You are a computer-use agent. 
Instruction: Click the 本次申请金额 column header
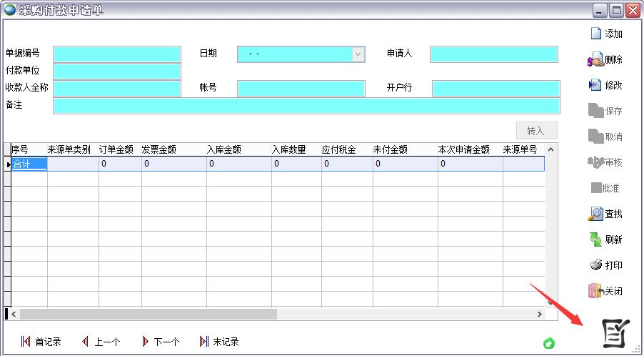[x=464, y=149]
